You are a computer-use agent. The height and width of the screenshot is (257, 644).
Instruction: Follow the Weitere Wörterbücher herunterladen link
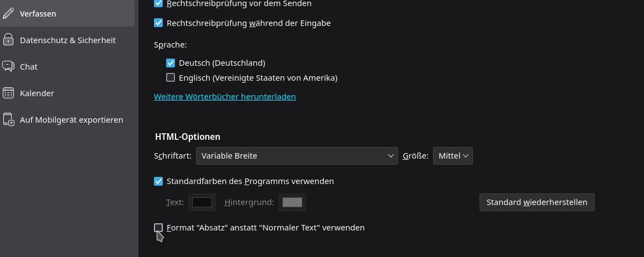pyautogui.click(x=225, y=97)
